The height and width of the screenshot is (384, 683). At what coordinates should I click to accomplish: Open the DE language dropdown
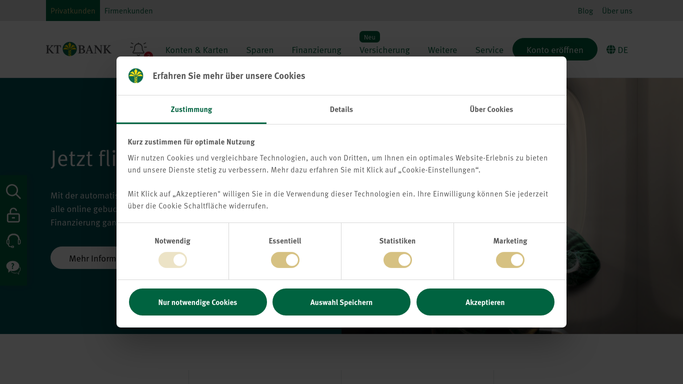pyautogui.click(x=617, y=50)
